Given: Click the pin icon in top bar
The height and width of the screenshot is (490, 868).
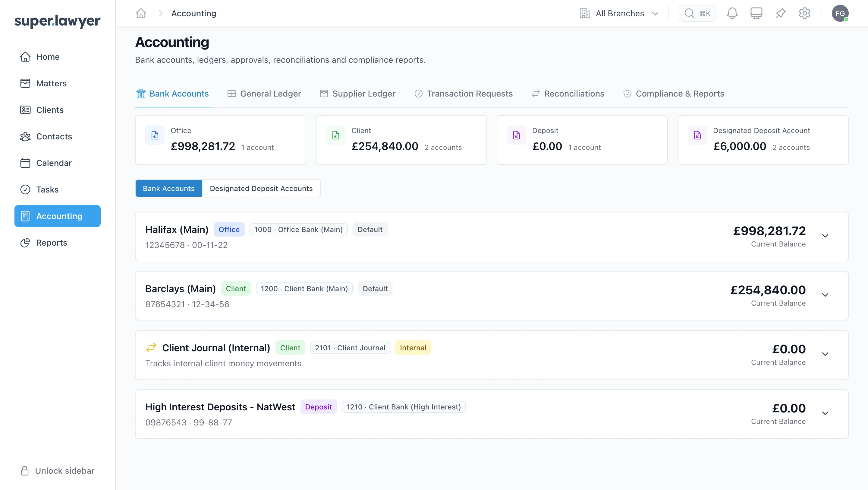Looking at the screenshot, I should 780,14.
